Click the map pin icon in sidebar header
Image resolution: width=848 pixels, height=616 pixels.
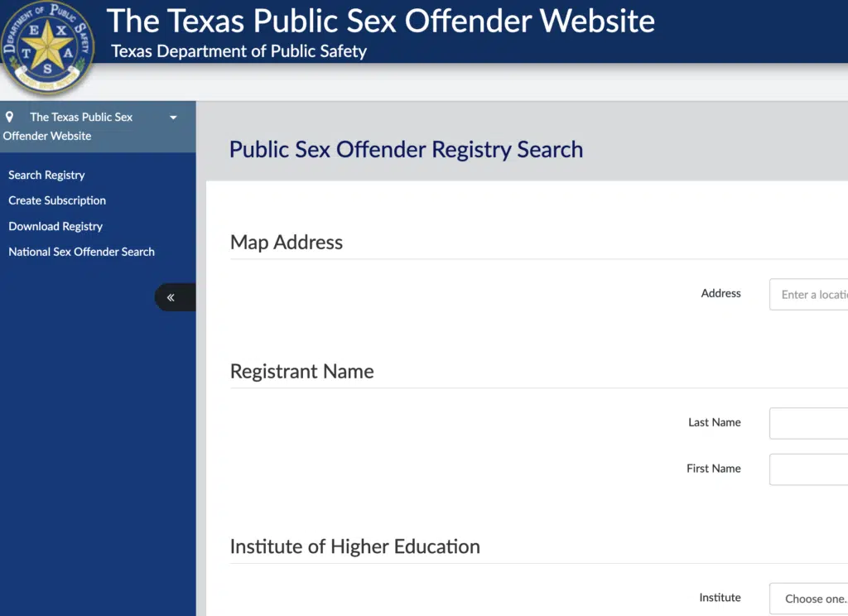pos(9,117)
